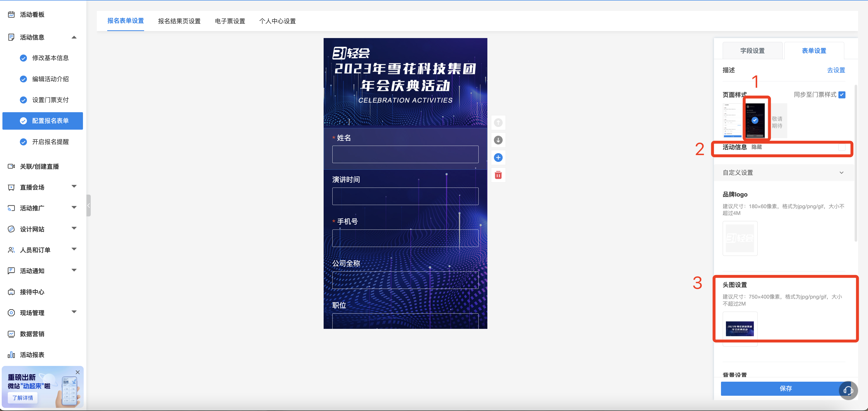Switch to the 报名表单设置 tab
Viewport: 868px width, 411px height.
tap(125, 21)
